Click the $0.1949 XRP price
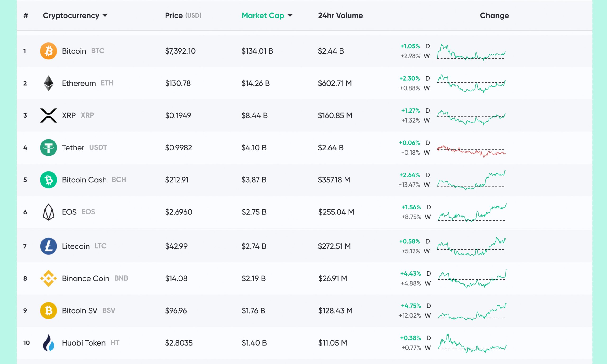 178,115
